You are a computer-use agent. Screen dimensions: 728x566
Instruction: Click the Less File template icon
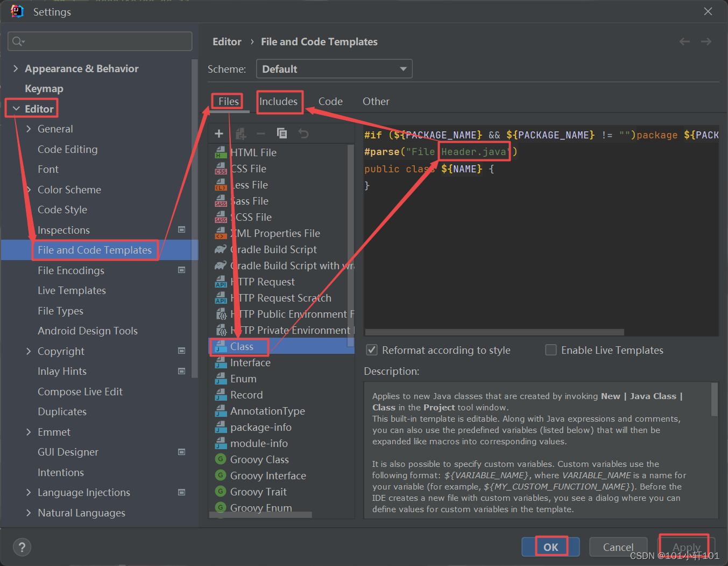click(221, 185)
